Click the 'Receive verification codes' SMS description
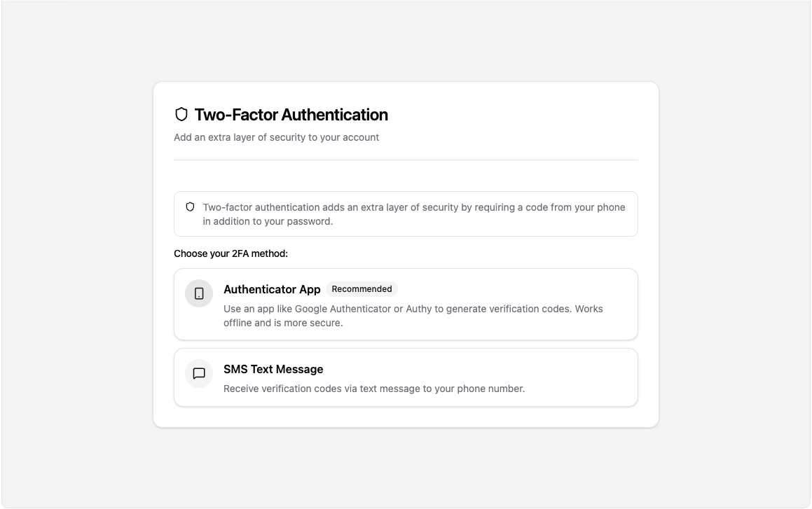Image resolution: width=812 pixels, height=509 pixels. pyautogui.click(x=373, y=389)
